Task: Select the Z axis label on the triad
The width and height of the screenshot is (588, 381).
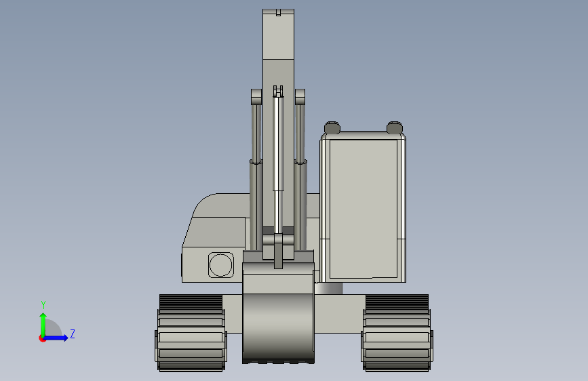Action: pyautogui.click(x=73, y=334)
